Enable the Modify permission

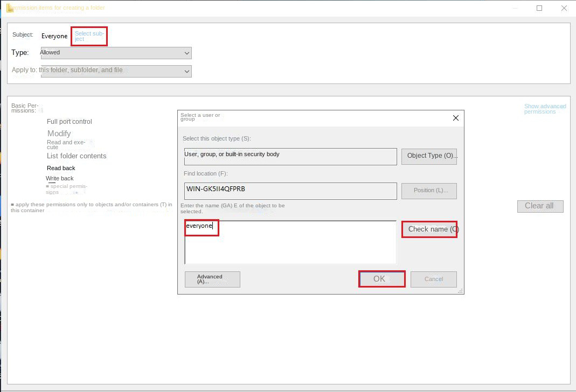point(59,134)
